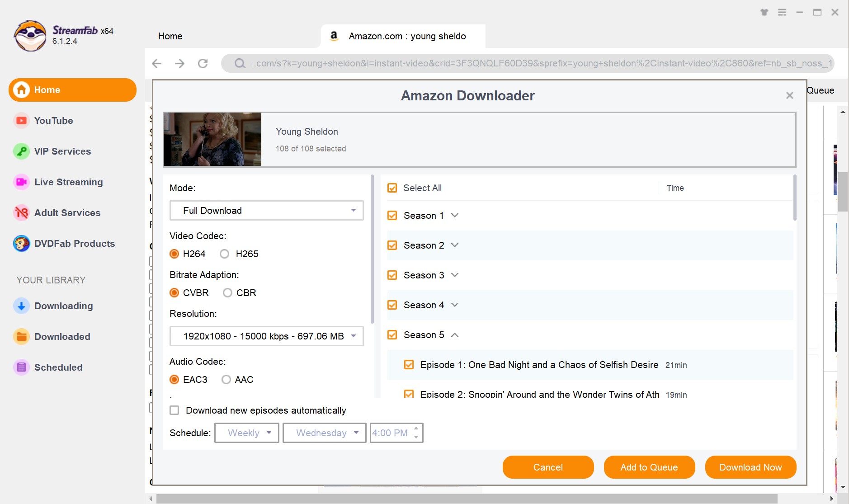Open the Resolution dropdown
The image size is (849, 504).
[x=267, y=336]
